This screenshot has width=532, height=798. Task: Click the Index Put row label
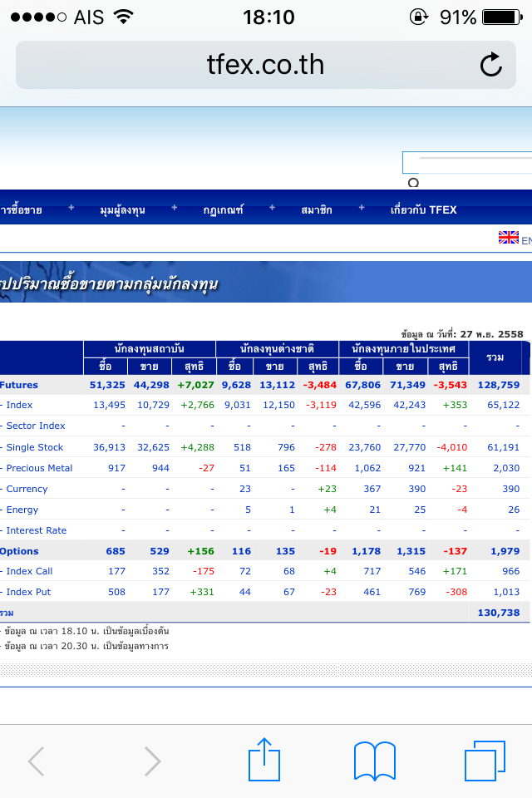coord(28,592)
